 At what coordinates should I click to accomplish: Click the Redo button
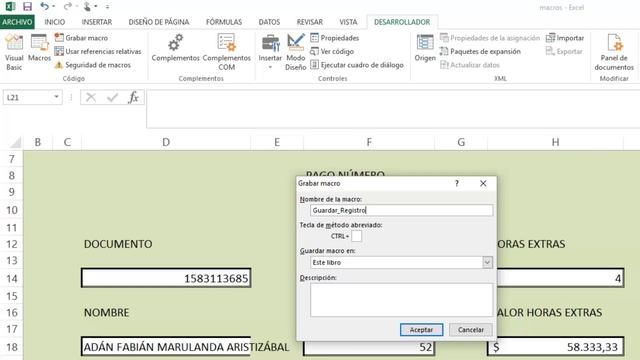pyautogui.click(x=67, y=7)
